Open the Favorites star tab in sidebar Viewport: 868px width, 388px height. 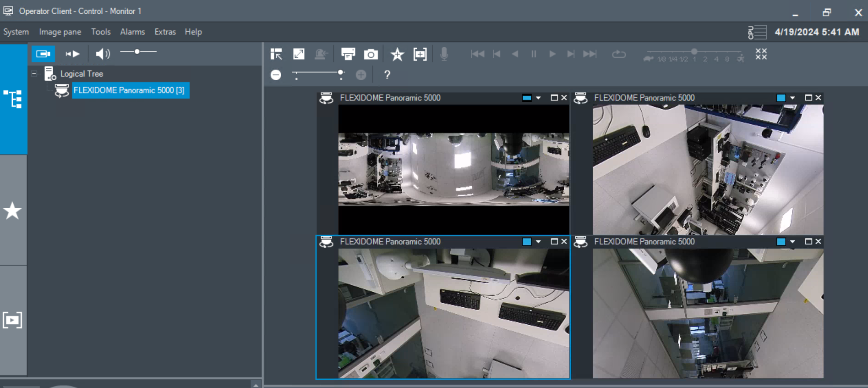[x=13, y=211]
